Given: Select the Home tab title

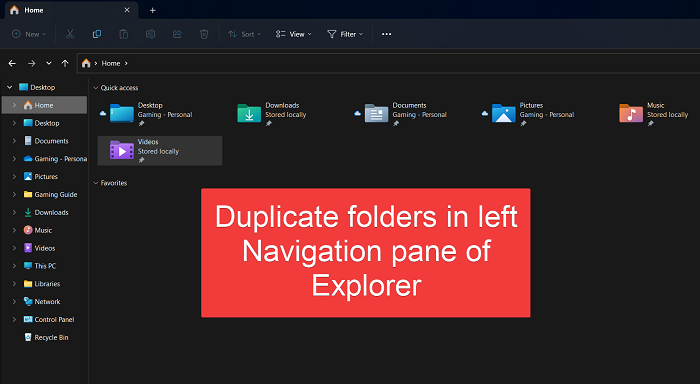Looking at the screenshot, I should (x=34, y=10).
